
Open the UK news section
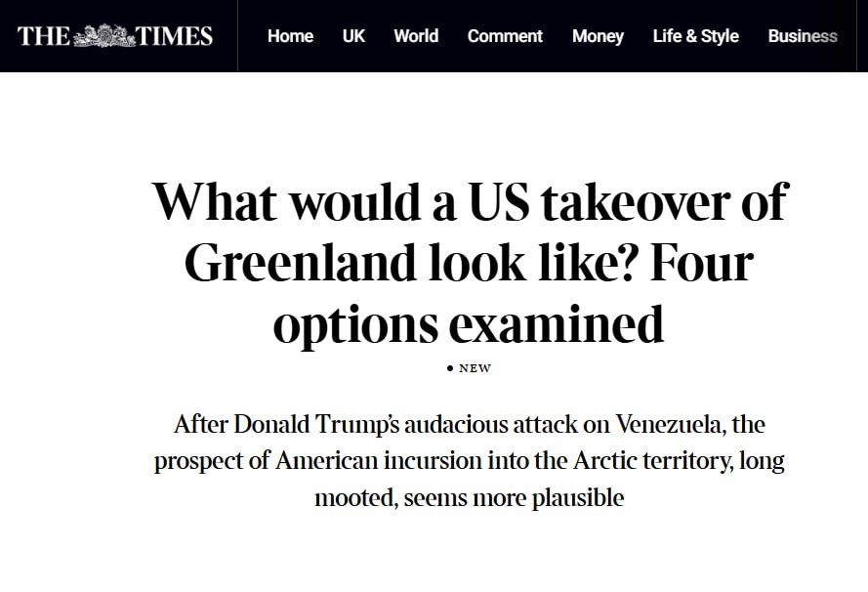coord(352,36)
